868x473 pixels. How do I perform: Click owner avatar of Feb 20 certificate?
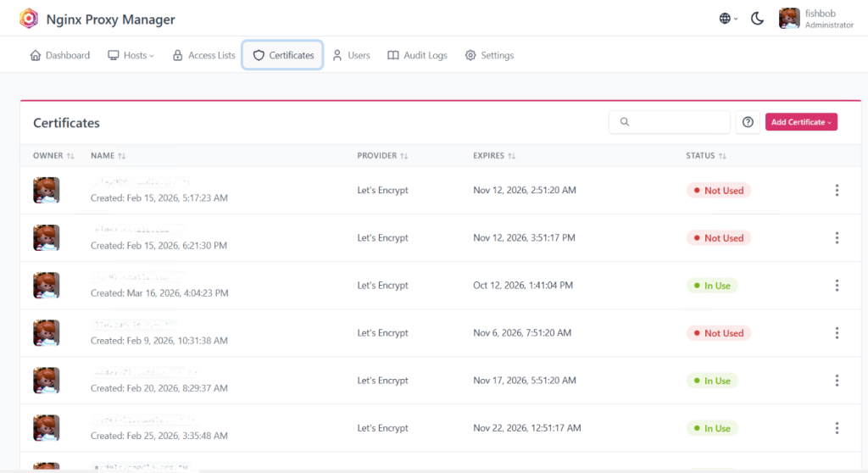point(46,381)
